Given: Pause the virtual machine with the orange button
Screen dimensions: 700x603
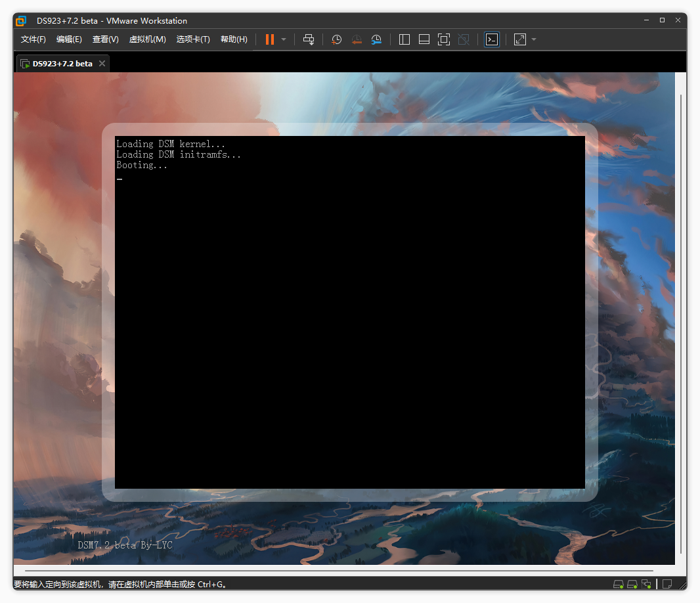Looking at the screenshot, I should [270, 39].
